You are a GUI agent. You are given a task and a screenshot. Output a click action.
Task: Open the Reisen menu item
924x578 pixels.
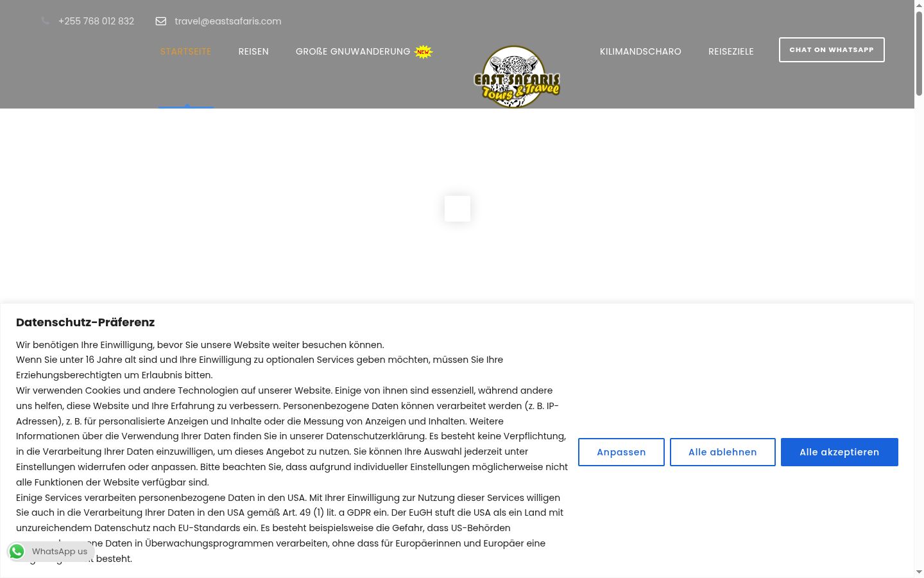253,51
